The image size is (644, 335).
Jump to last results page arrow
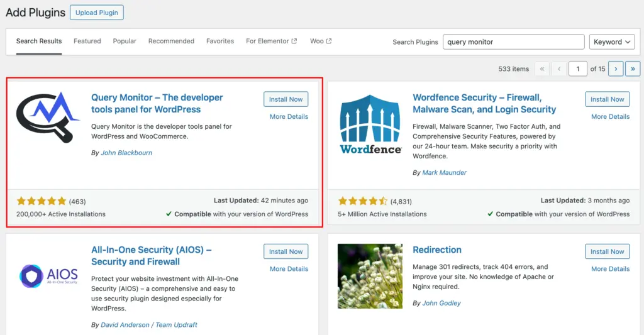[x=633, y=69]
